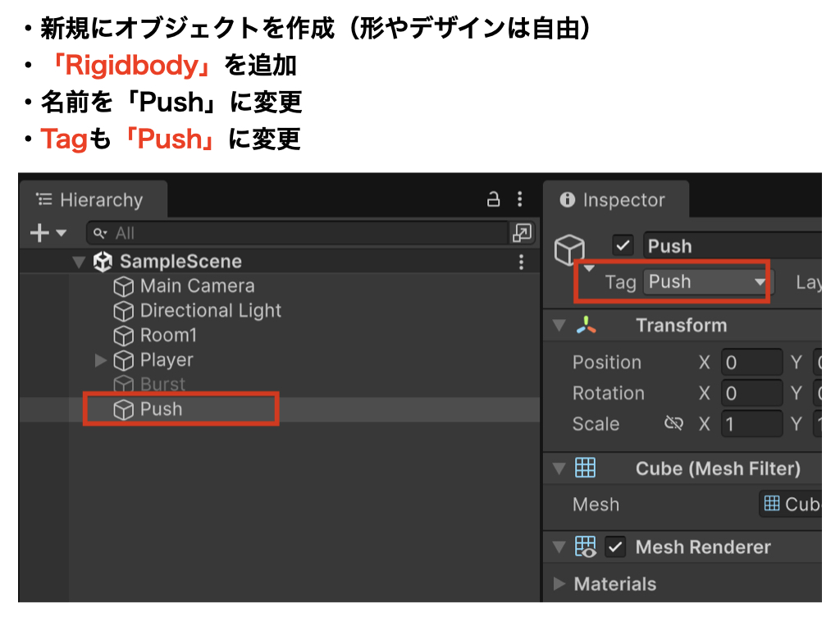Select Main Camera in the Hierarchy
Image resolution: width=840 pixels, height=630 pixels.
[197, 286]
